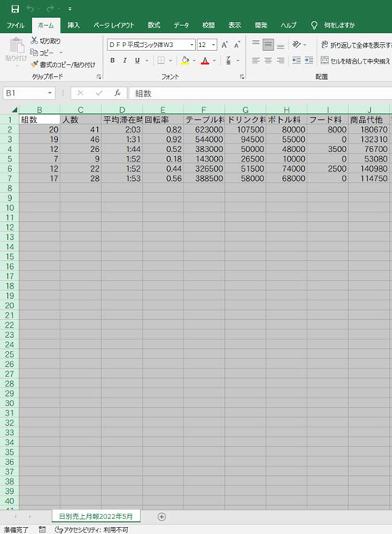Click the insert function fx icon
392x534 pixels.
click(118, 93)
